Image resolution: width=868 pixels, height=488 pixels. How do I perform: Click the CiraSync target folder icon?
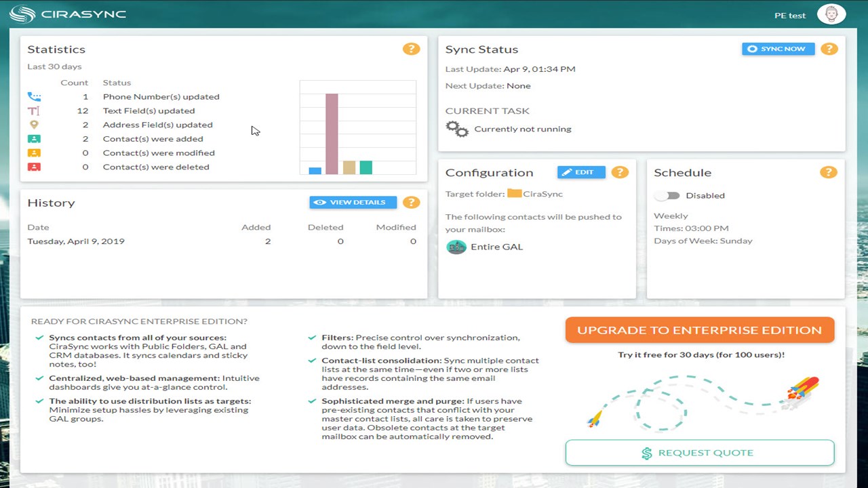(x=514, y=194)
